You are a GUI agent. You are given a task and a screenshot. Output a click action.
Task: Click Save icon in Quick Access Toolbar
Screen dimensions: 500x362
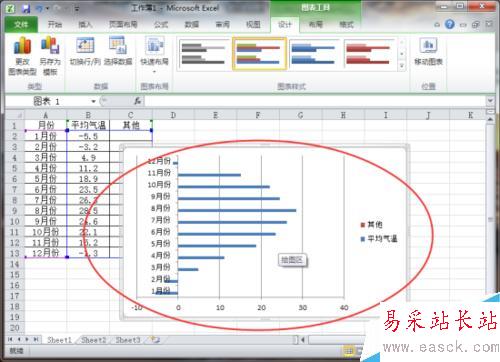[x=26, y=8]
